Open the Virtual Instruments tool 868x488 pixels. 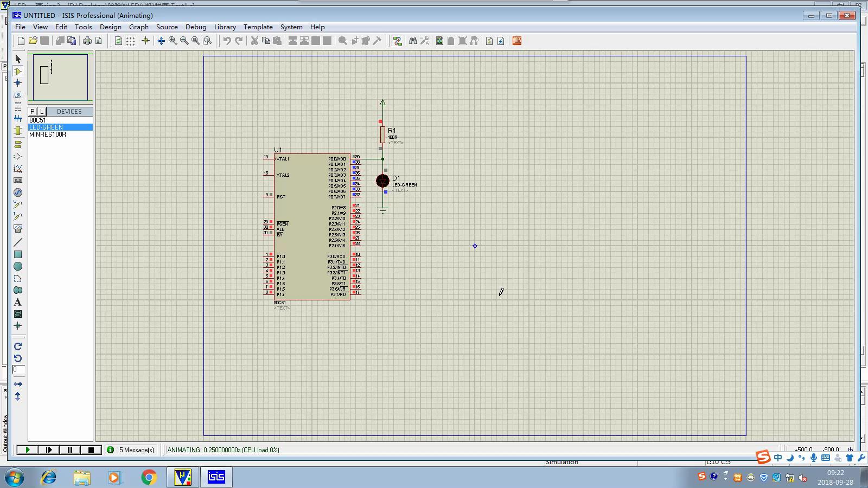pyautogui.click(x=18, y=228)
